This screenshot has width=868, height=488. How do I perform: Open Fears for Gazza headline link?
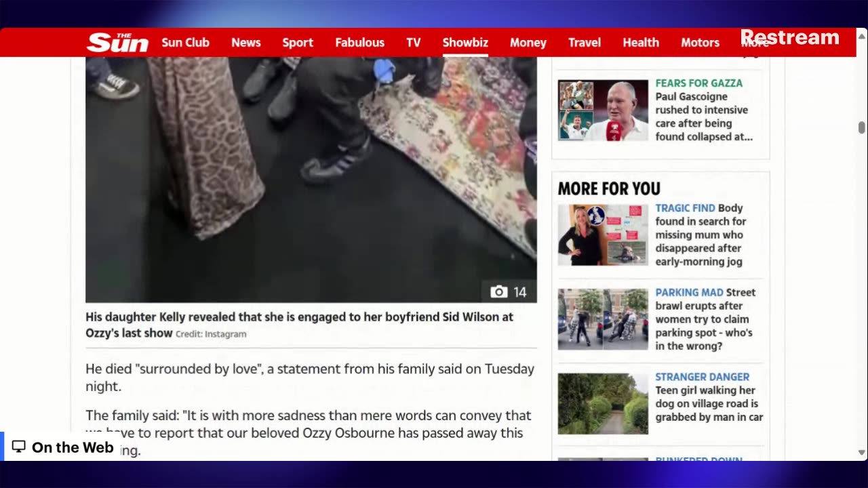coord(704,110)
